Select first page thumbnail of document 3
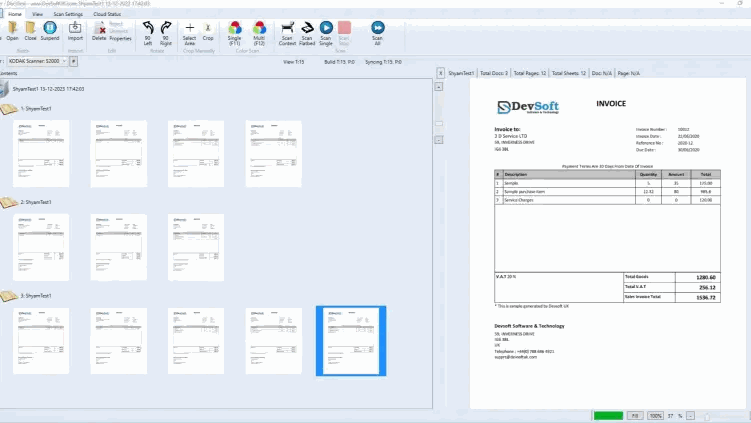 (x=41, y=341)
